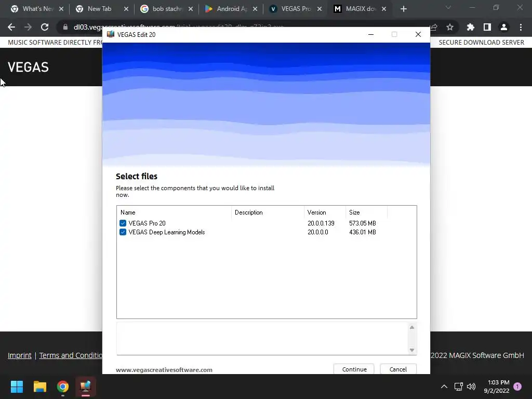Select version 20.0.0.0 cell
Image resolution: width=532 pixels, height=399 pixels.
point(318,232)
